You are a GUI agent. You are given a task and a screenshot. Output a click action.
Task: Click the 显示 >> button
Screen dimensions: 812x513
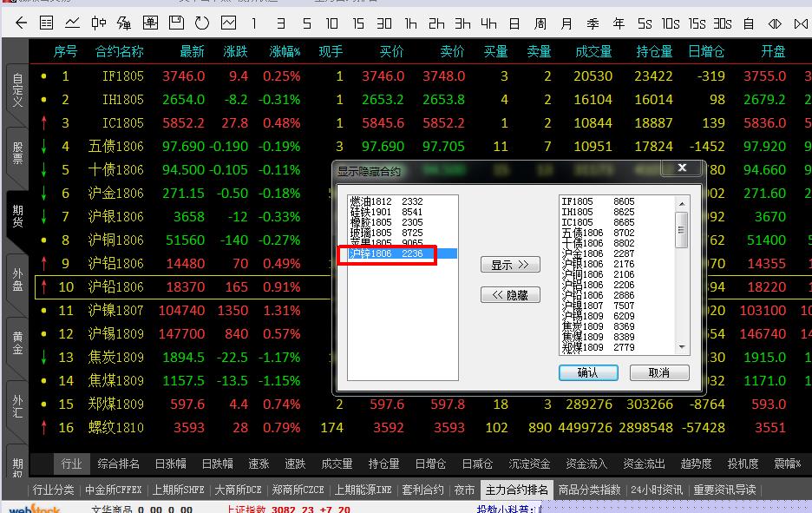point(510,265)
